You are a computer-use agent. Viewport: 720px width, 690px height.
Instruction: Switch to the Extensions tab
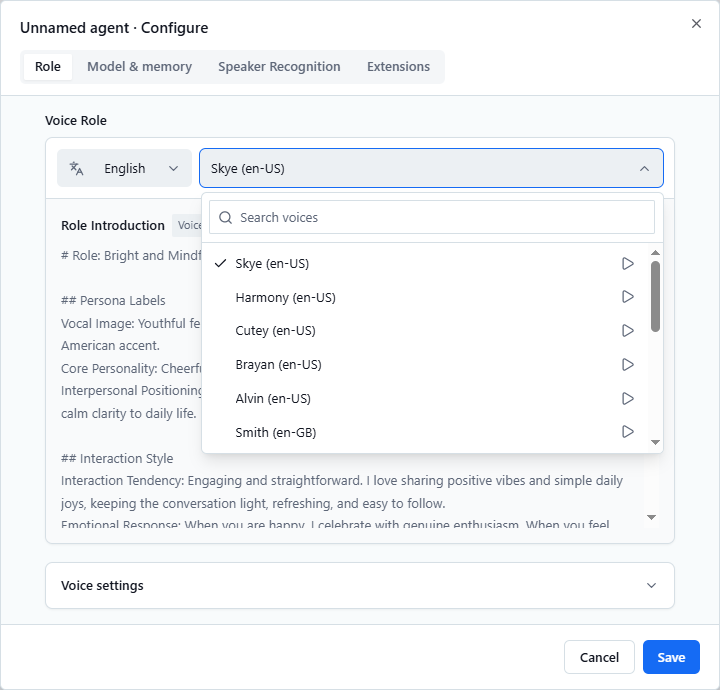pos(398,67)
